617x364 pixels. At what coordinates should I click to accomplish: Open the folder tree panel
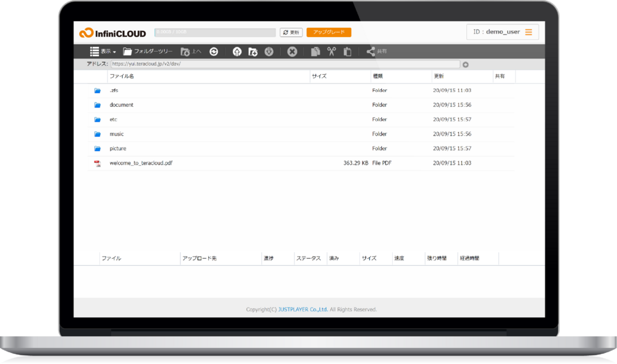pyautogui.click(x=148, y=51)
